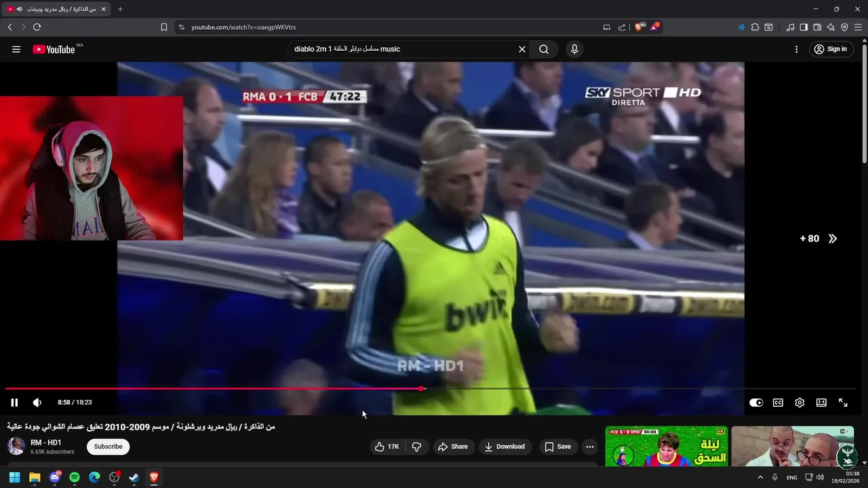Viewport: 868px width, 488px height.
Task: View site information icon in address bar
Action: [181, 27]
